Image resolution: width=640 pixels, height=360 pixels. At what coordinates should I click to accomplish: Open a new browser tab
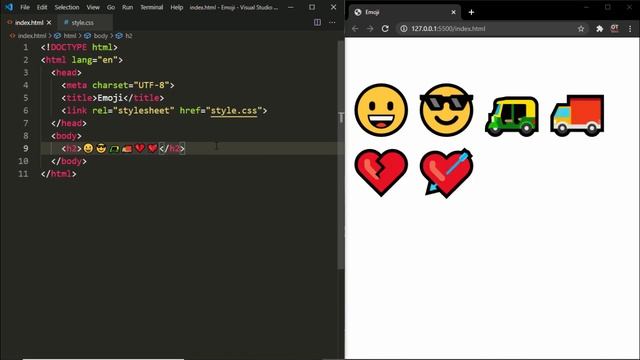point(471,12)
